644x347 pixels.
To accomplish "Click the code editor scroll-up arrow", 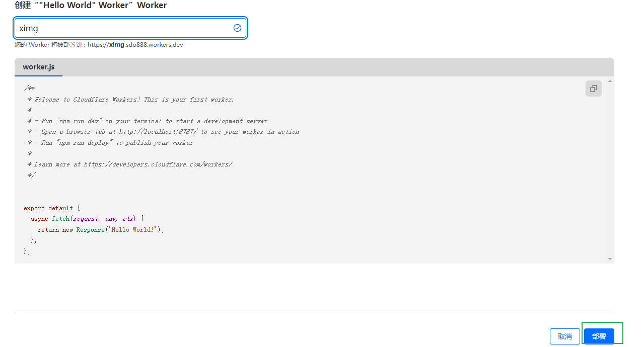I will (610, 81).
